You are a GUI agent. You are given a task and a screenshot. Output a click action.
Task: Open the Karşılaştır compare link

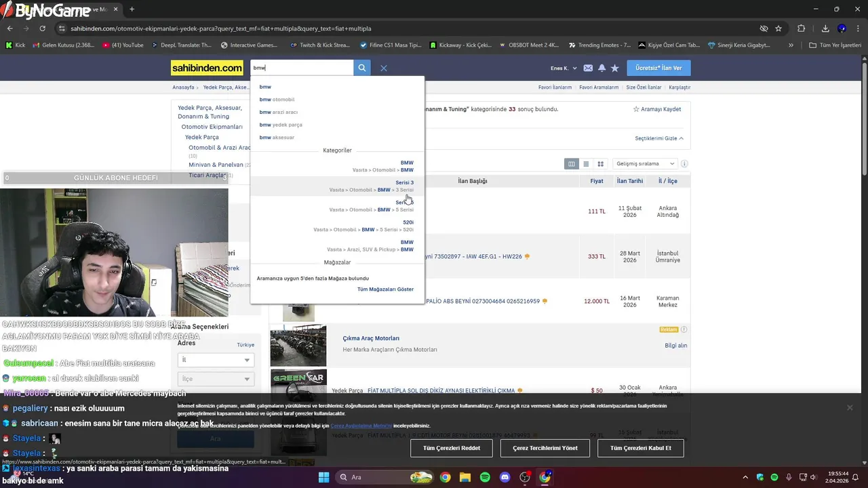(x=679, y=87)
